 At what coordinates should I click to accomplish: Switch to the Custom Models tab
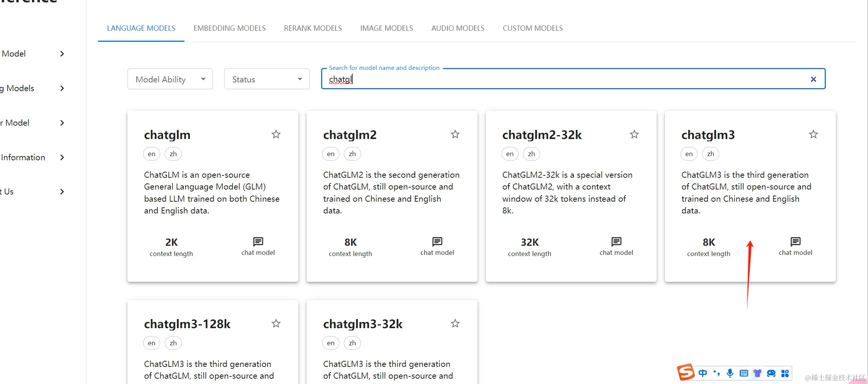point(533,28)
